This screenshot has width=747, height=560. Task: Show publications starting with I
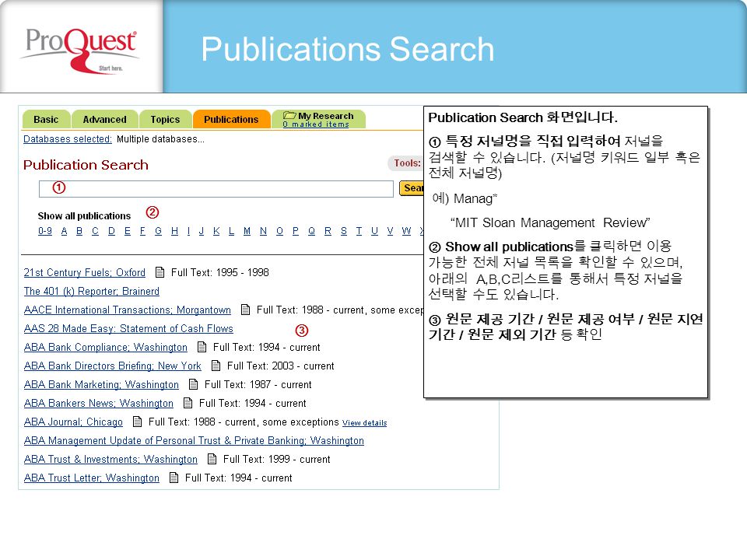[x=188, y=231]
